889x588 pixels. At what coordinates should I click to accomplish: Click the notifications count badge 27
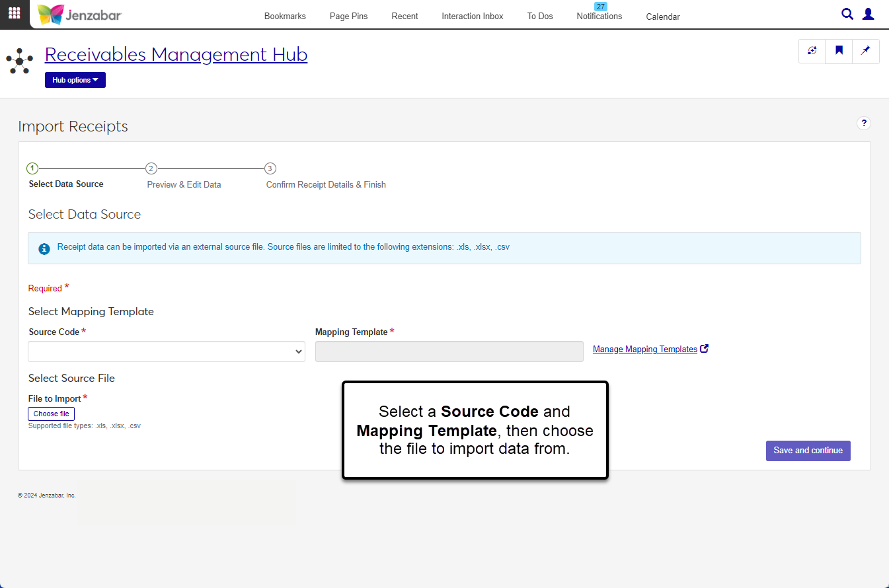[x=600, y=7]
